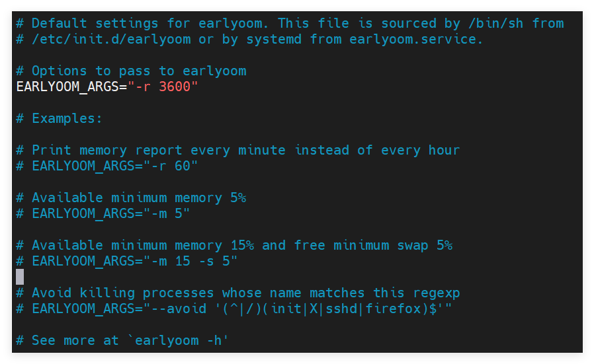Viewport: 594px width, 364px height.
Task: Click the EARLYOOM_ARGS variable name on the active line
Action: click(67, 87)
